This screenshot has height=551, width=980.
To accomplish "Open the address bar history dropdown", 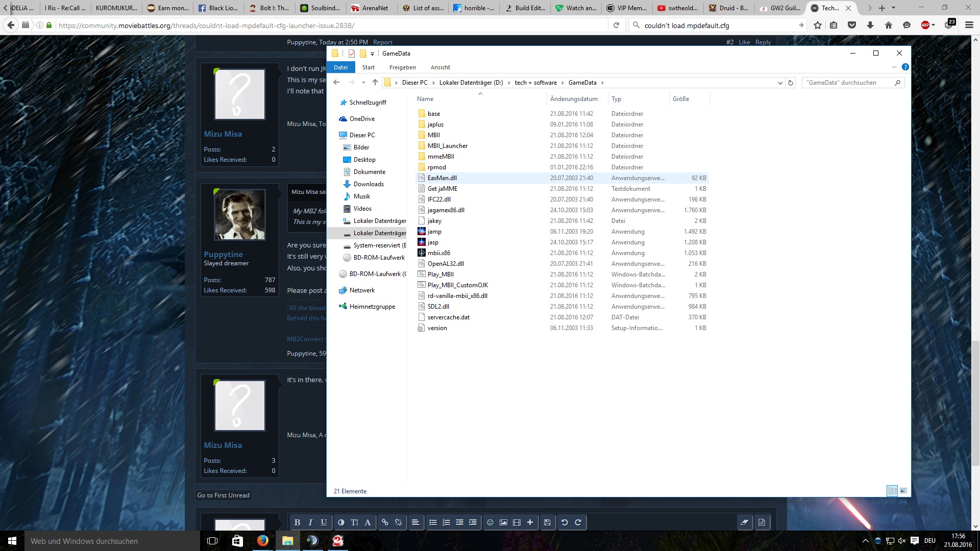I will [x=780, y=83].
